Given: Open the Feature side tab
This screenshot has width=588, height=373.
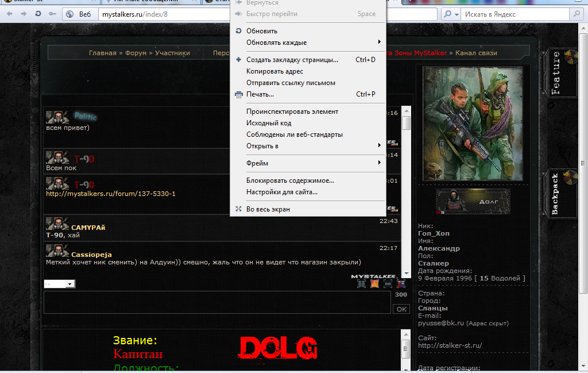Looking at the screenshot, I should tap(562, 73).
